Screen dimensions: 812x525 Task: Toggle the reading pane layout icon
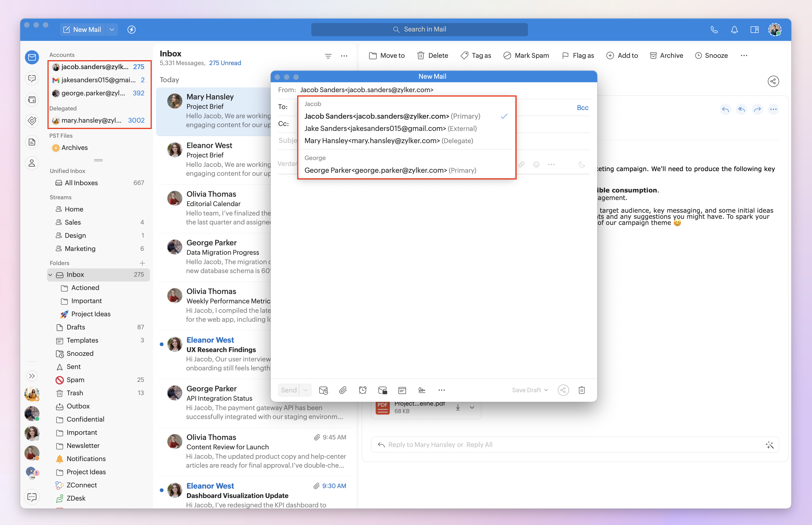(x=754, y=30)
